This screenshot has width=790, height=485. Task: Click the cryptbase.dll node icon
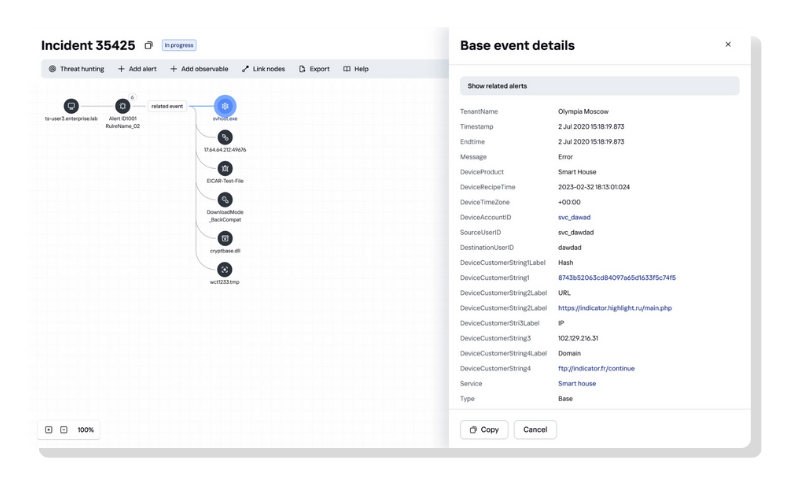click(x=226, y=238)
